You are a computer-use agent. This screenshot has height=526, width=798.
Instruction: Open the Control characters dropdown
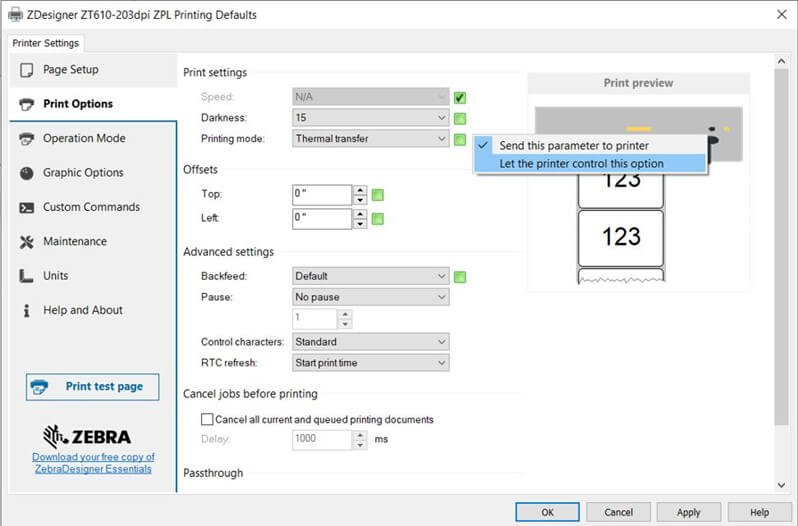click(x=370, y=342)
